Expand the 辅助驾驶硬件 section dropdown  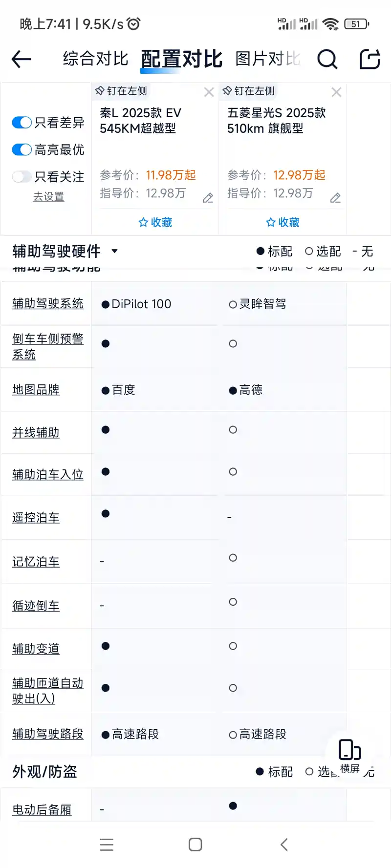[x=114, y=251]
